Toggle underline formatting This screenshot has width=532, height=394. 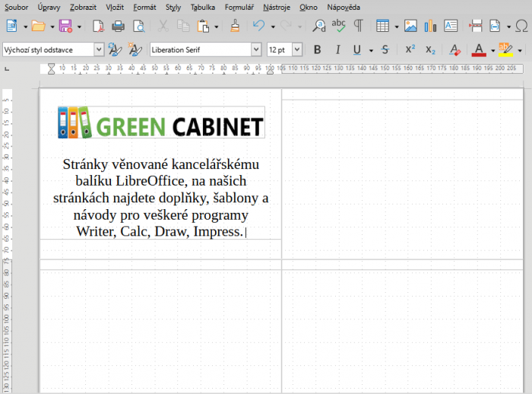tap(357, 50)
